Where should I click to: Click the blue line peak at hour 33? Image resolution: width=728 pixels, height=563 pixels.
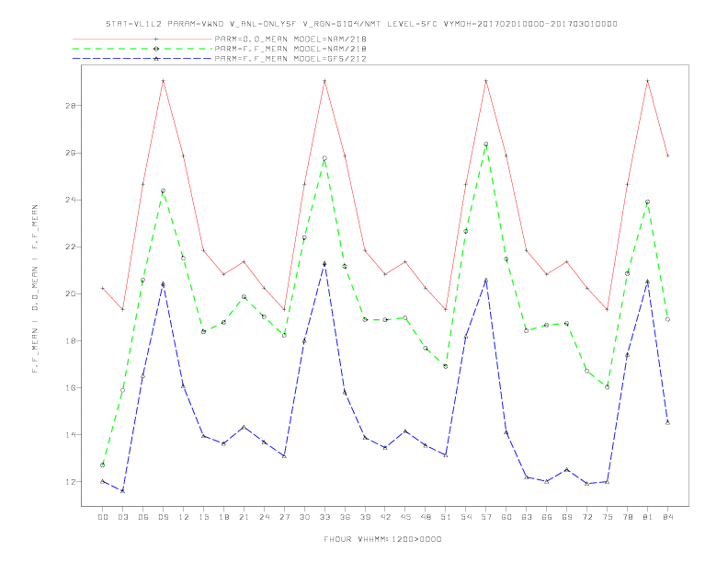[x=324, y=263]
